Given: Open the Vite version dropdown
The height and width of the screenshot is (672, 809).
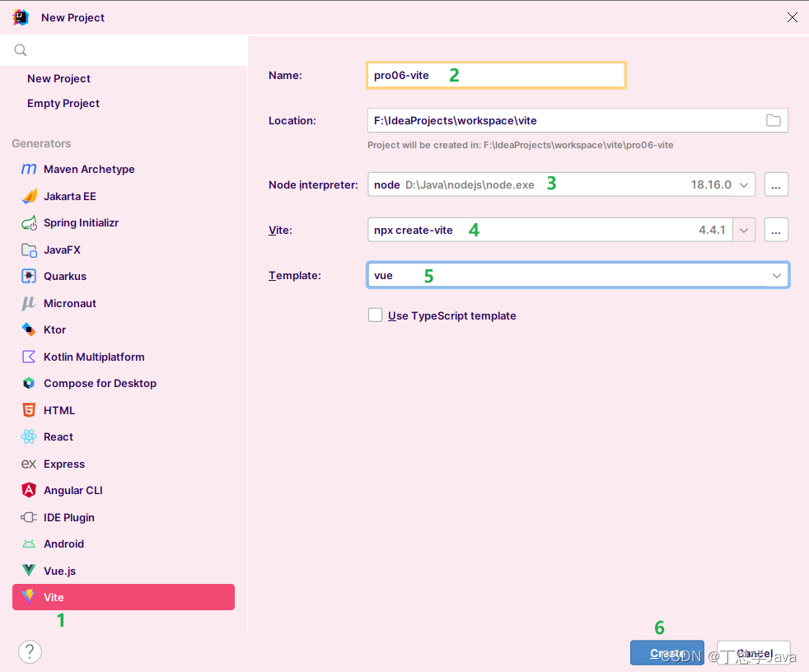Looking at the screenshot, I should 744,230.
